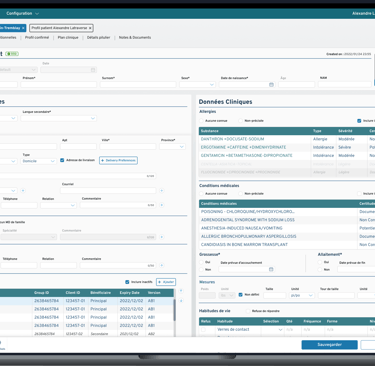Open ANESTHESIA-INDUCED NAUSEA/VOMITING condition

pyautogui.click(x=242, y=228)
